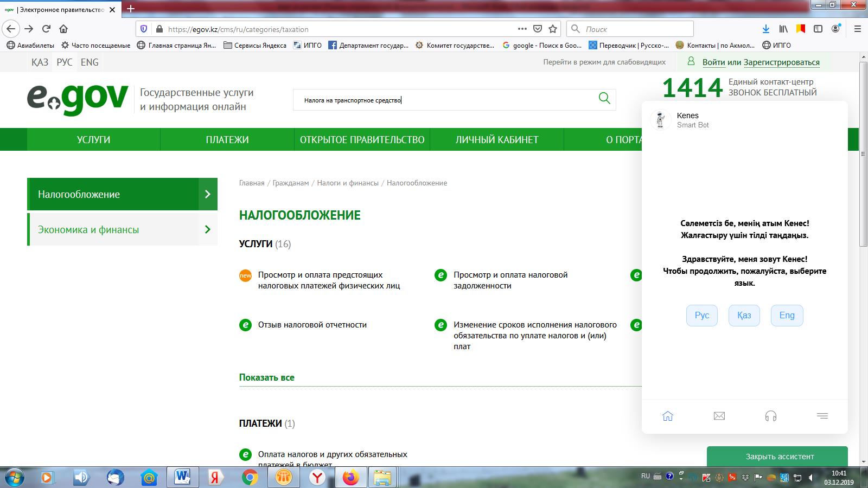This screenshot has height=488, width=868.
Task: Select Рус language in Kenes chatbot
Action: coord(701,316)
